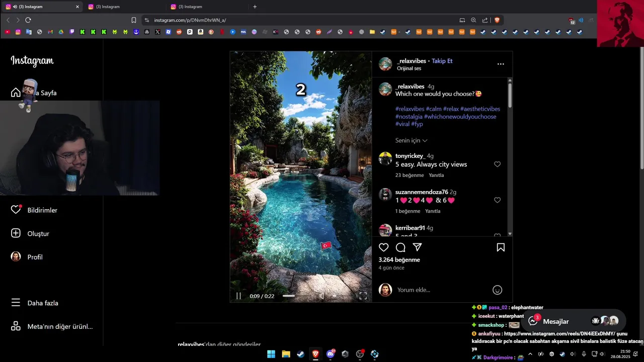Save the post with the bookmark icon

click(501, 247)
